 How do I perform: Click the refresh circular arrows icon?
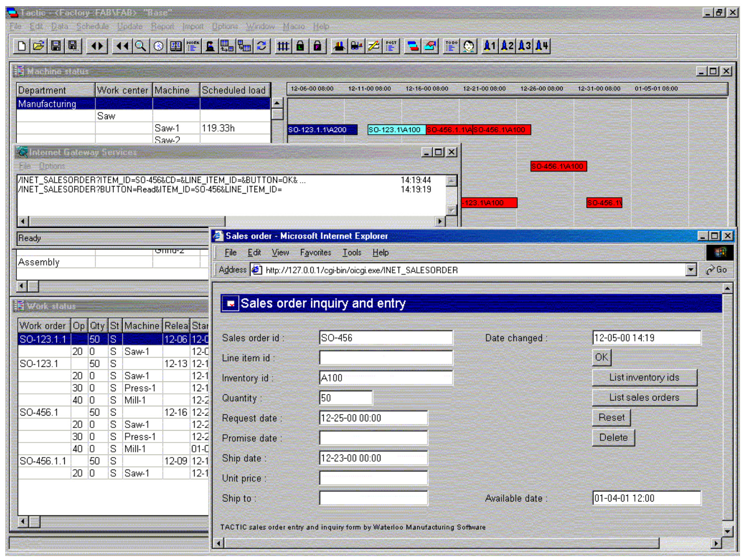click(x=262, y=46)
